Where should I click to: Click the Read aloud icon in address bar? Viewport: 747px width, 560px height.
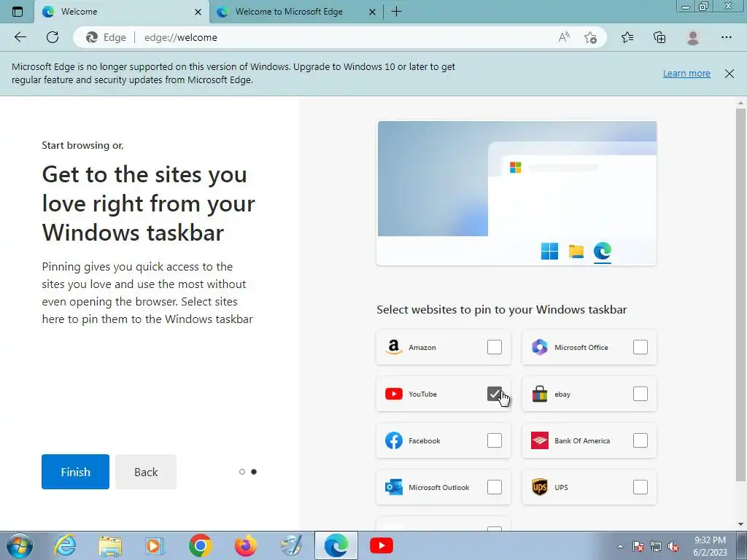coord(564,37)
